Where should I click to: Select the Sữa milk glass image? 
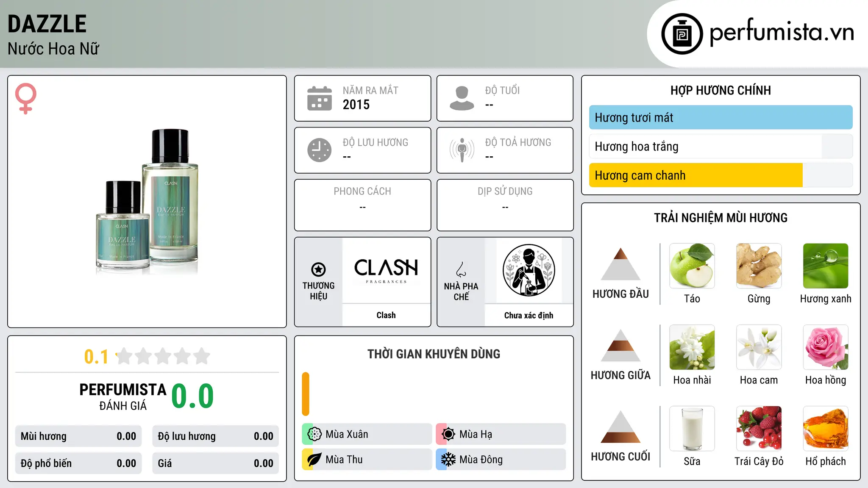pos(692,429)
